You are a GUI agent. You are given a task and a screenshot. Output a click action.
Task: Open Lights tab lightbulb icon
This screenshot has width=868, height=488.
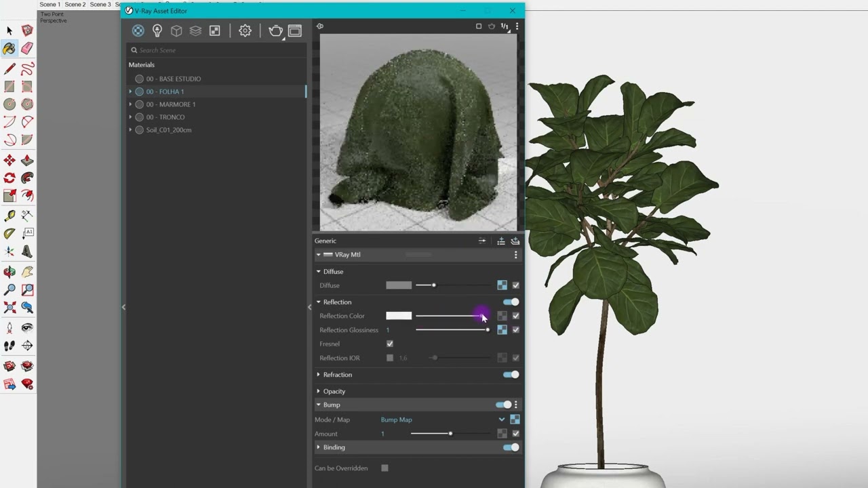point(157,30)
